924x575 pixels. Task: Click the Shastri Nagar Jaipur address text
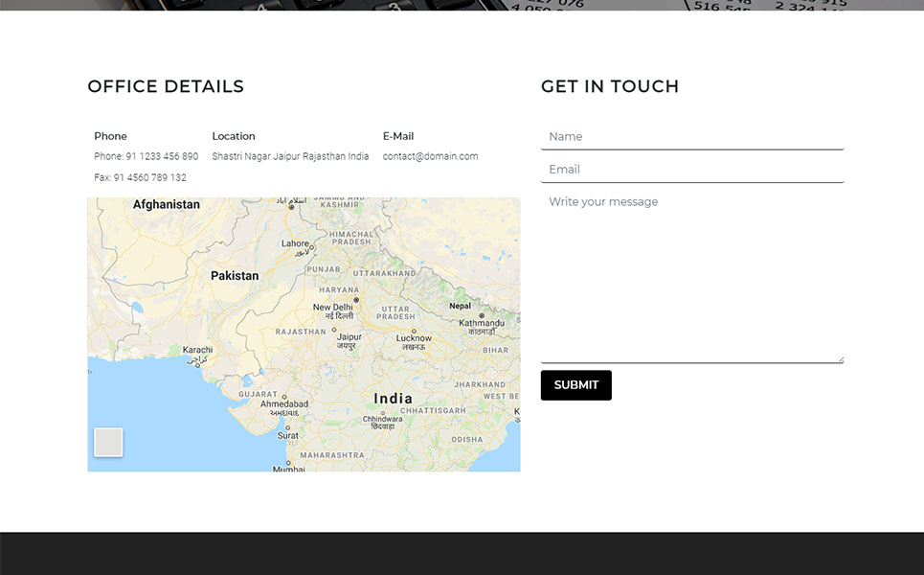290,156
